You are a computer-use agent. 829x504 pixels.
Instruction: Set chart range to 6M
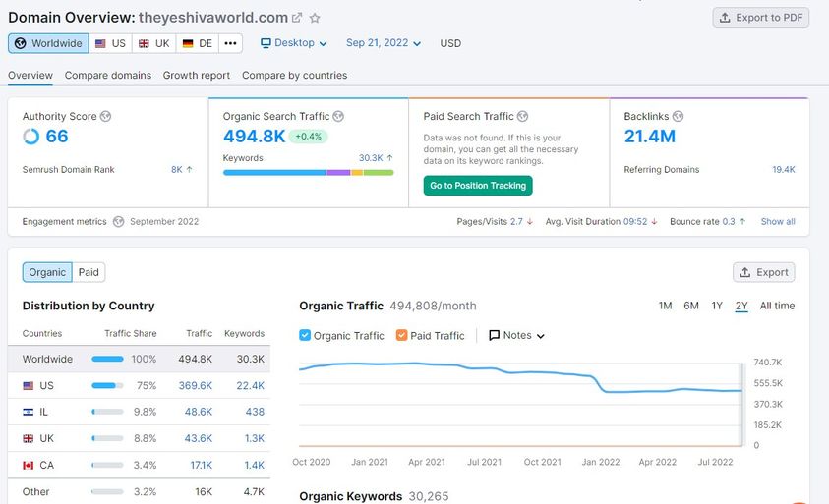point(691,306)
